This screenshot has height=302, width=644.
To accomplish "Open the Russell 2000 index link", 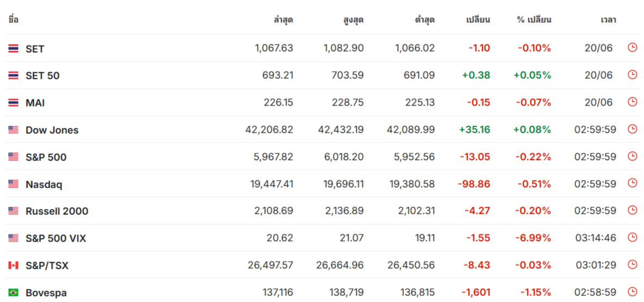I will click(57, 211).
